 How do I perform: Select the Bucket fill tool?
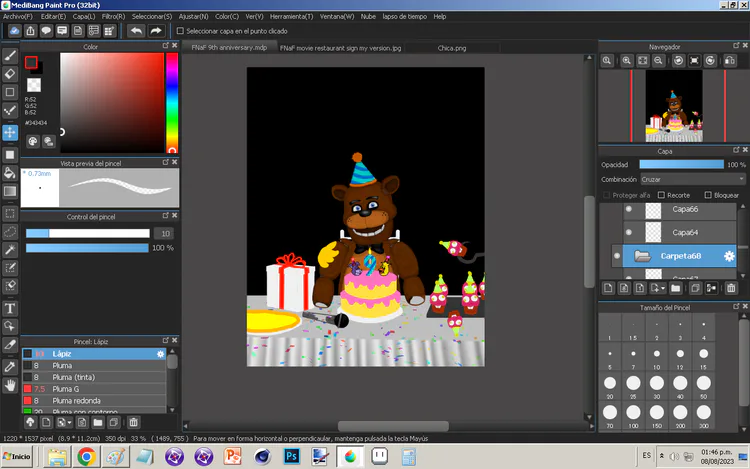click(x=10, y=173)
